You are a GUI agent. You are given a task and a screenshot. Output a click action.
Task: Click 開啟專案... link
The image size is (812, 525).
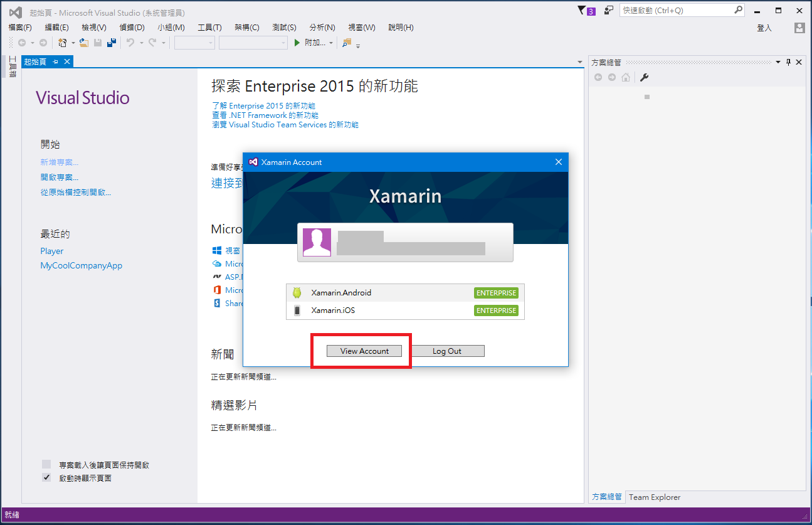click(x=60, y=178)
